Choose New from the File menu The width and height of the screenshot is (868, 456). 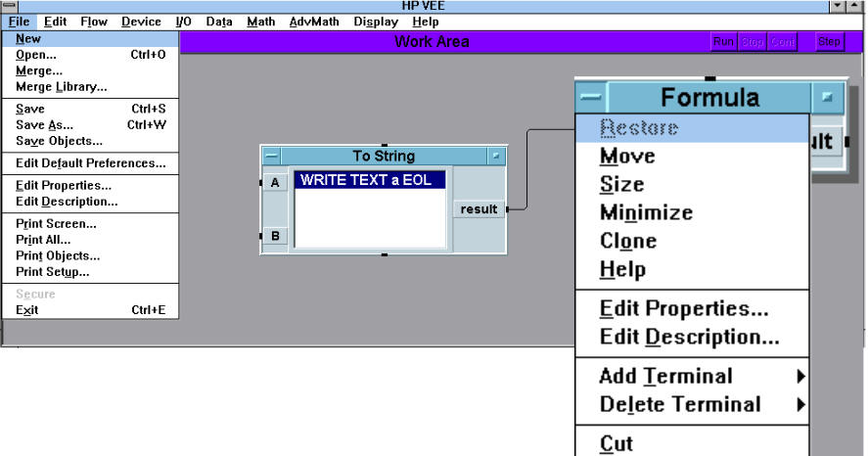point(28,39)
